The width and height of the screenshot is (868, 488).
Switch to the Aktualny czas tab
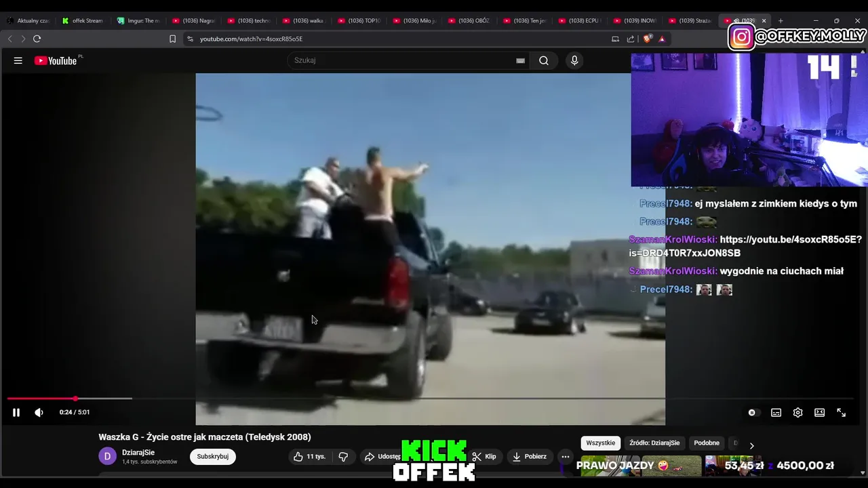[28, 20]
